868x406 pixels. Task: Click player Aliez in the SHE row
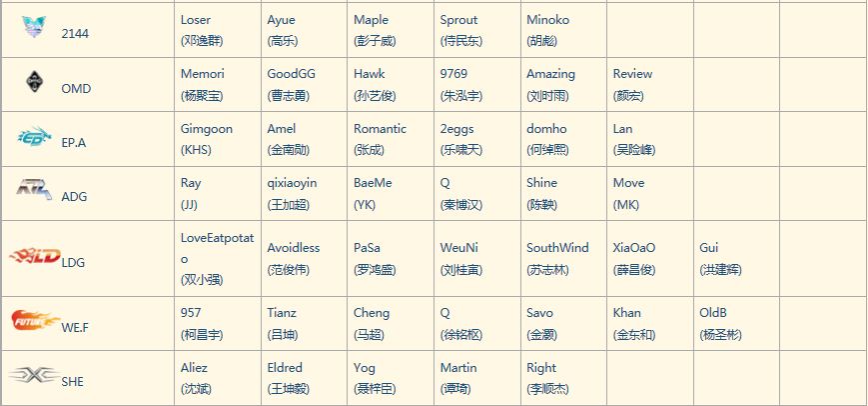click(x=195, y=368)
